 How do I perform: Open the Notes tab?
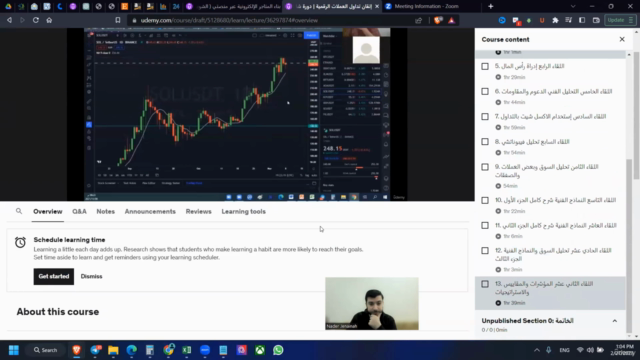pos(105,211)
